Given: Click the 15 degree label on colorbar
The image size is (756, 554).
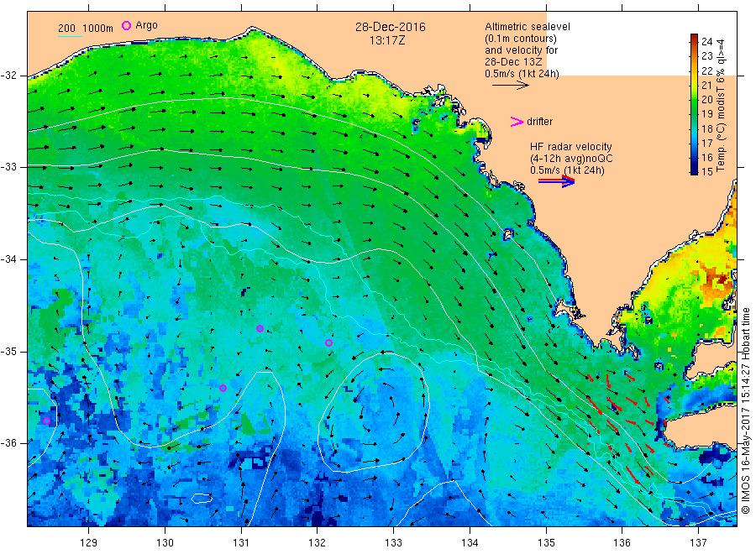Looking at the screenshot, I should [706, 171].
